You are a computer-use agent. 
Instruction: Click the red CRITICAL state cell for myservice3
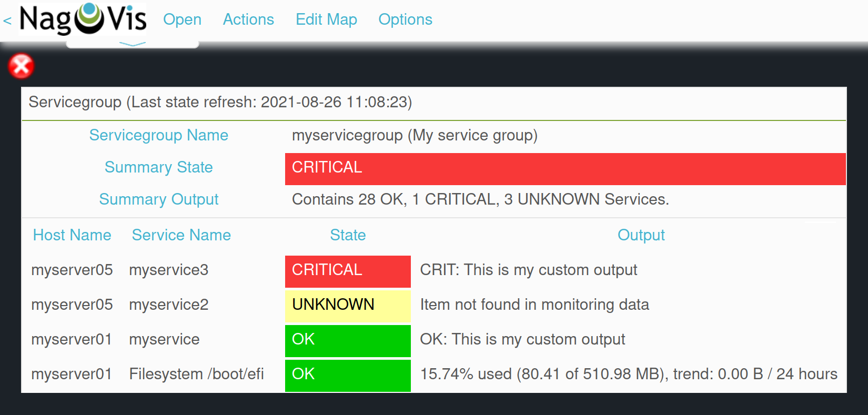348,270
